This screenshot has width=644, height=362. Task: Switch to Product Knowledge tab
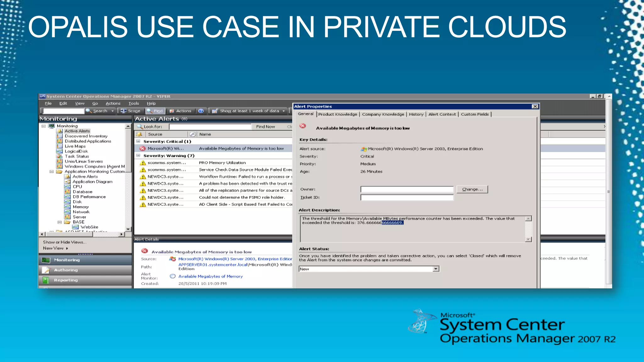point(337,114)
